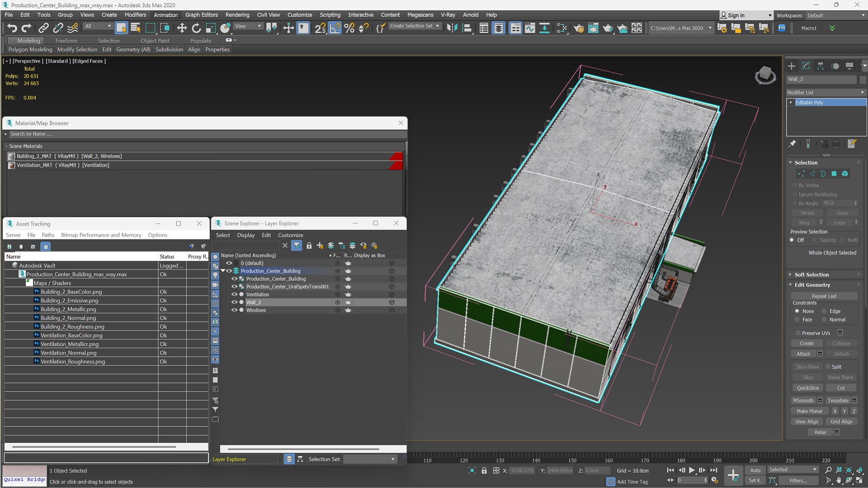Enable the Preserve UVs checkbox
Image resolution: width=868 pixels, height=488 pixels.
tap(798, 333)
